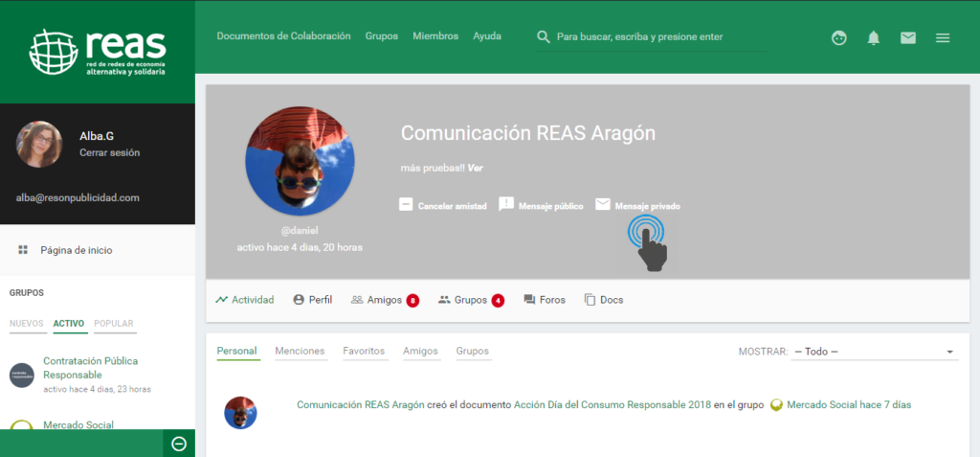Click into the search input field
980x457 pixels.
660,37
